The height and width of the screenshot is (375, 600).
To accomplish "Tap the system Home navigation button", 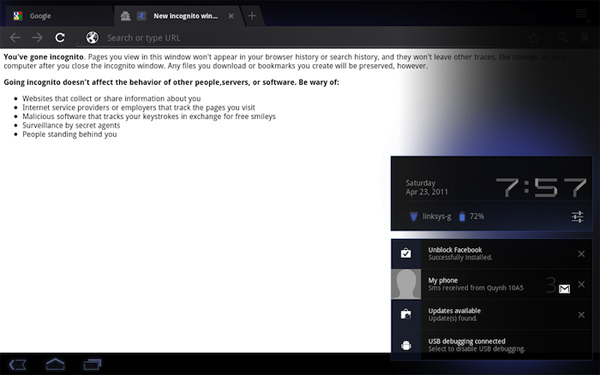I will [55, 364].
